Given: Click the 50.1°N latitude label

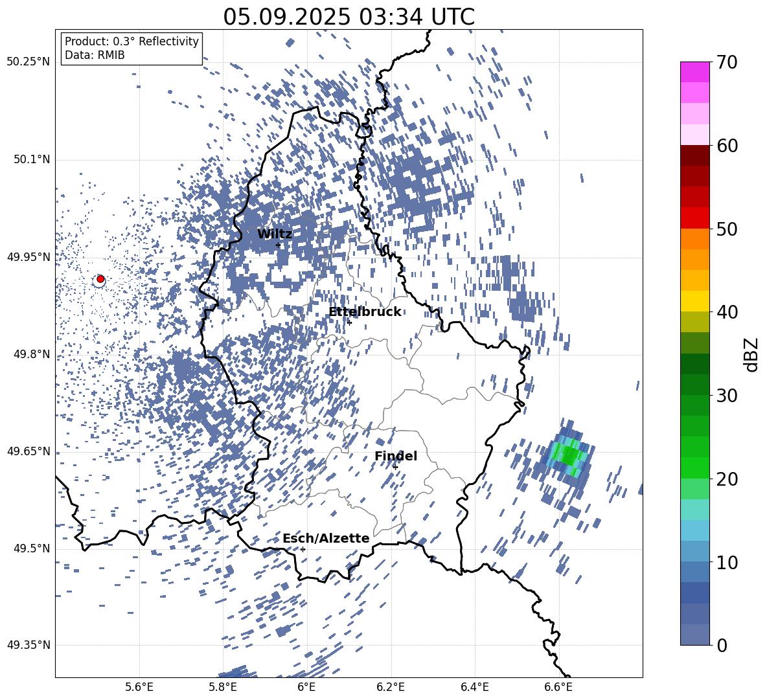Looking at the screenshot, I should pyautogui.click(x=32, y=160).
